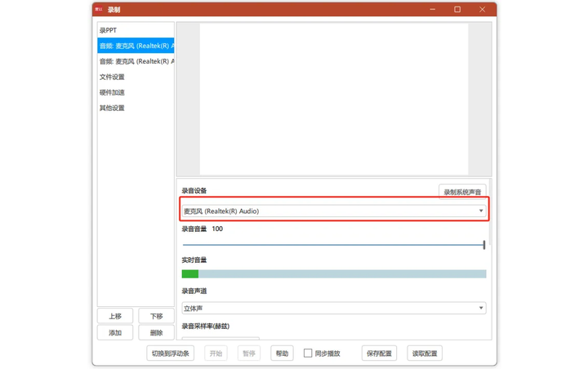
Task: Close the 录制 window
Action: tap(483, 9)
